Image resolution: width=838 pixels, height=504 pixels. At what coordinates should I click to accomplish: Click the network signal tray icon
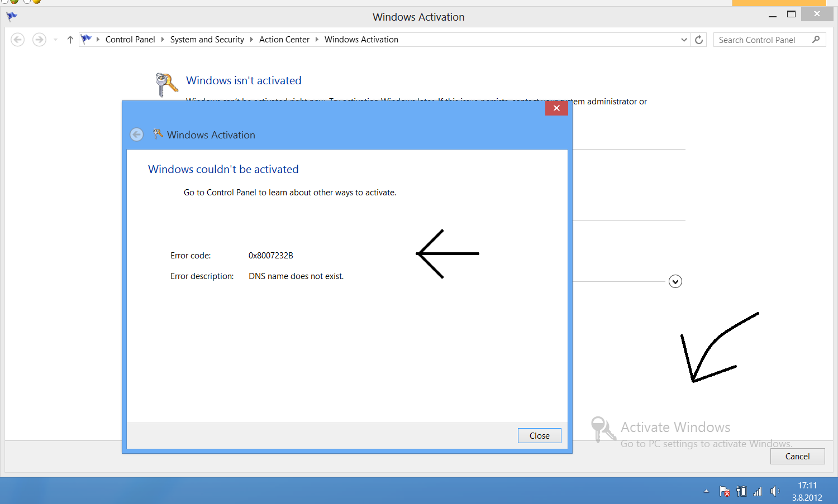click(758, 491)
